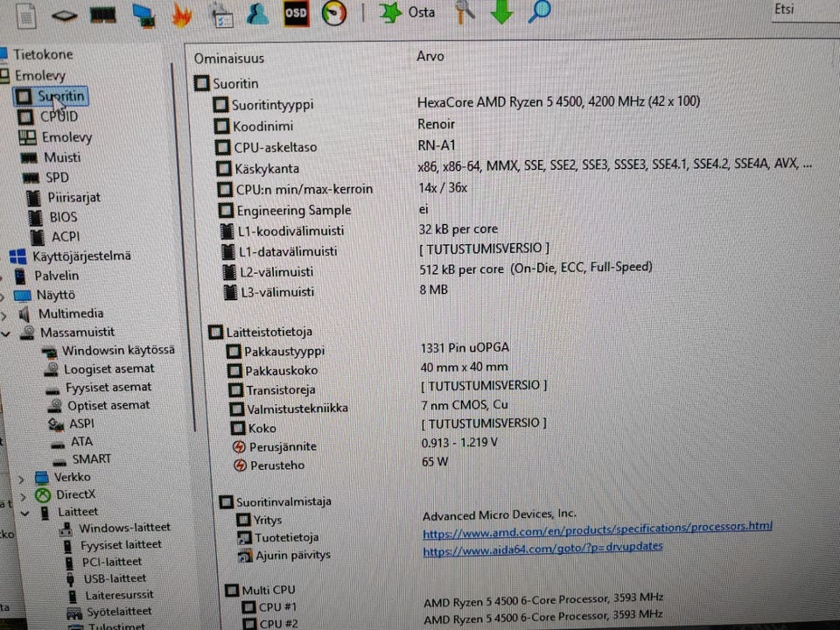Open the gauge benchmark icon

click(333, 13)
